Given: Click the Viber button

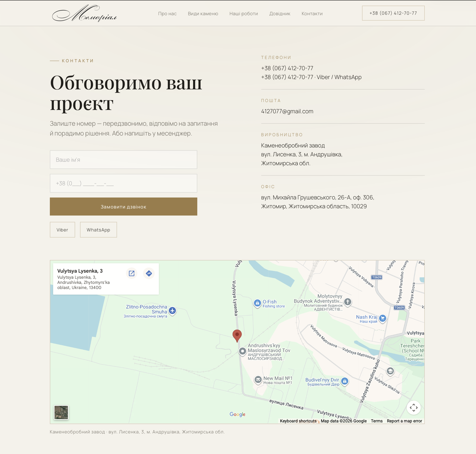Looking at the screenshot, I should tap(62, 230).
